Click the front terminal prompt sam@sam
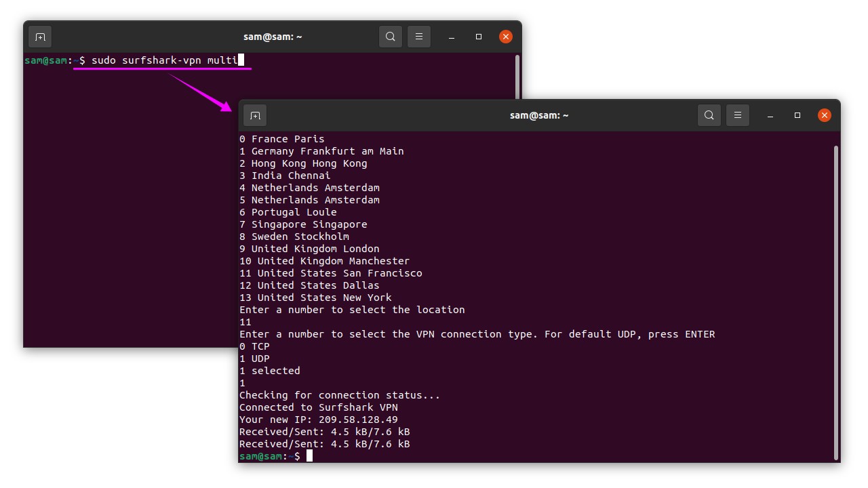The height and width of the screenshot is (488, 868). pyautogui.click(x=261, y=456)
